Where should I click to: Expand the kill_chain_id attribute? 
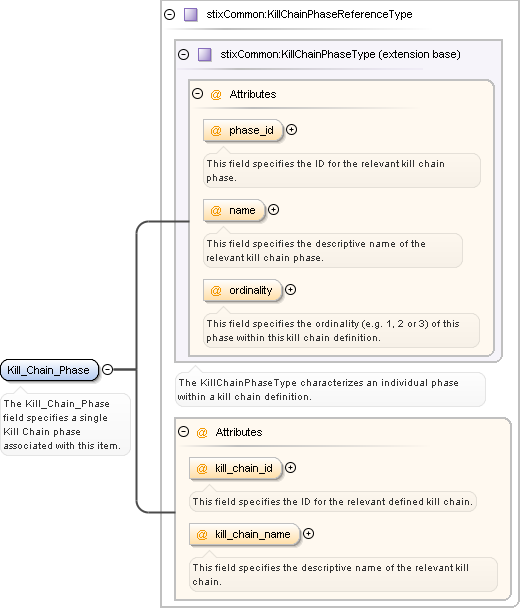(290, 468)
